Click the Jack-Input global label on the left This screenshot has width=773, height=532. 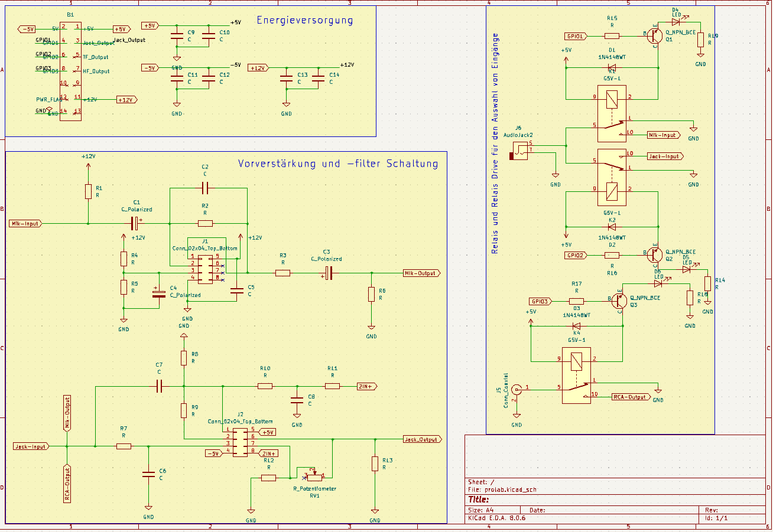[31, 446]
